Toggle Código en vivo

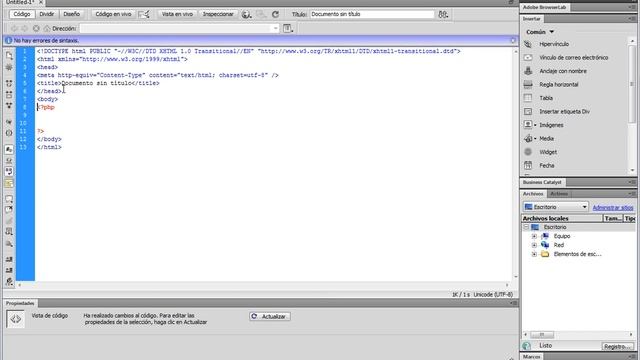coord(113,14)
